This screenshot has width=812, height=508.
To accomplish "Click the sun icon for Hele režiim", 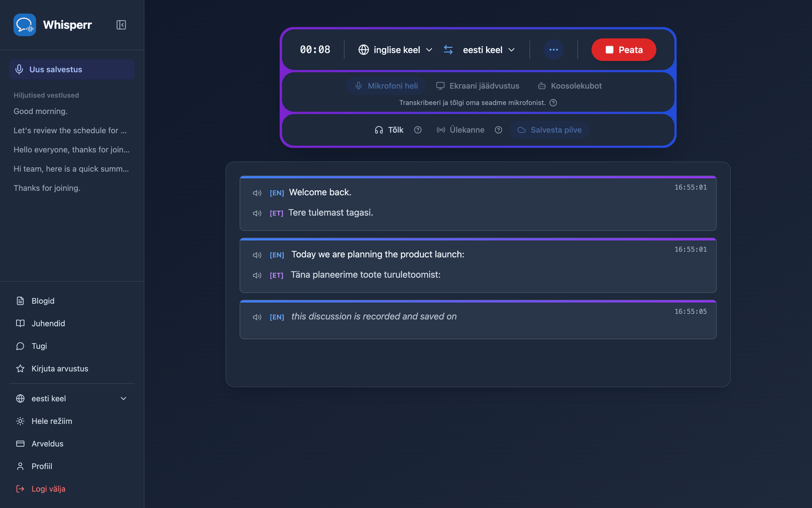I will point(20,421).
